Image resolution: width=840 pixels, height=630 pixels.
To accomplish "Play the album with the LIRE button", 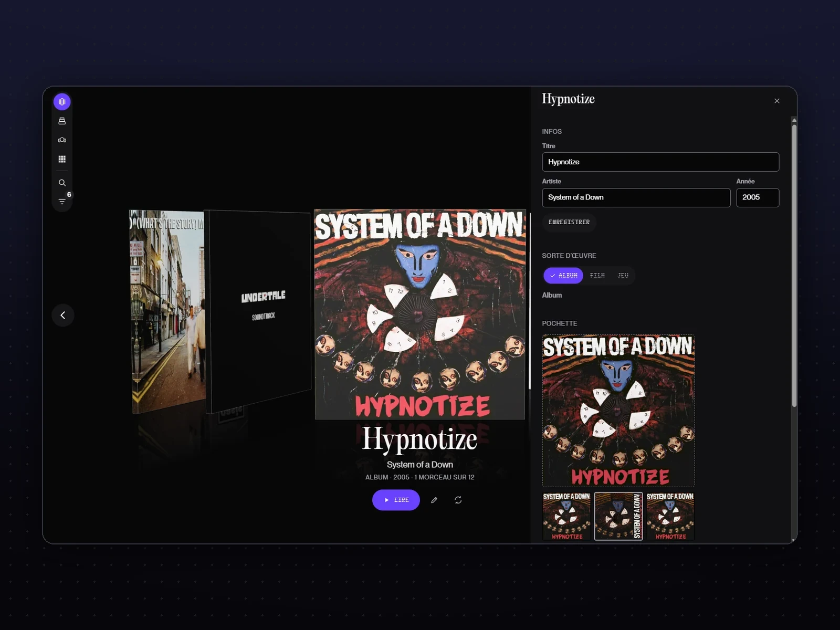I will click(x=396, y=500).
